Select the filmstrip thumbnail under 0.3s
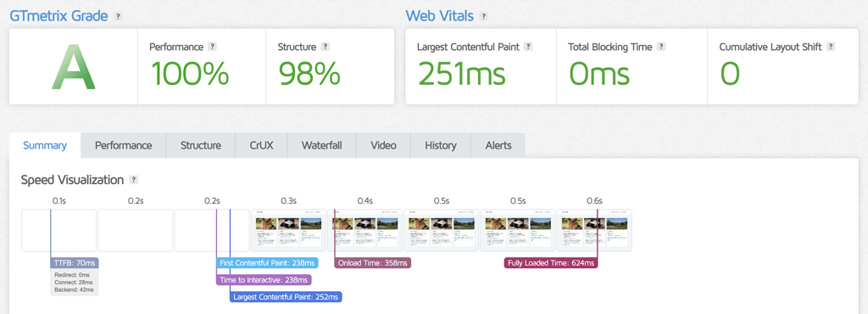 point(288,230)
